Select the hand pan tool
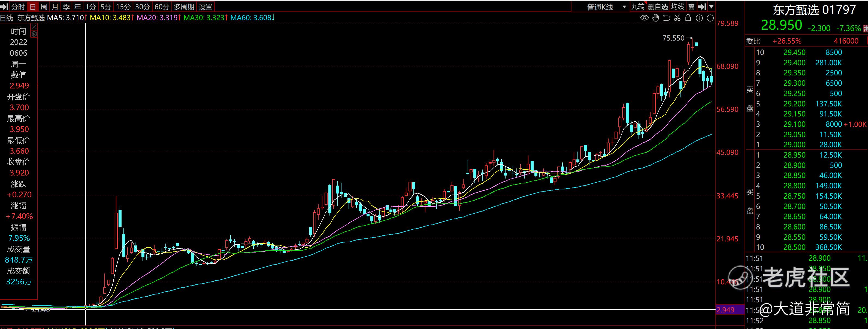 tap(655, 18)
